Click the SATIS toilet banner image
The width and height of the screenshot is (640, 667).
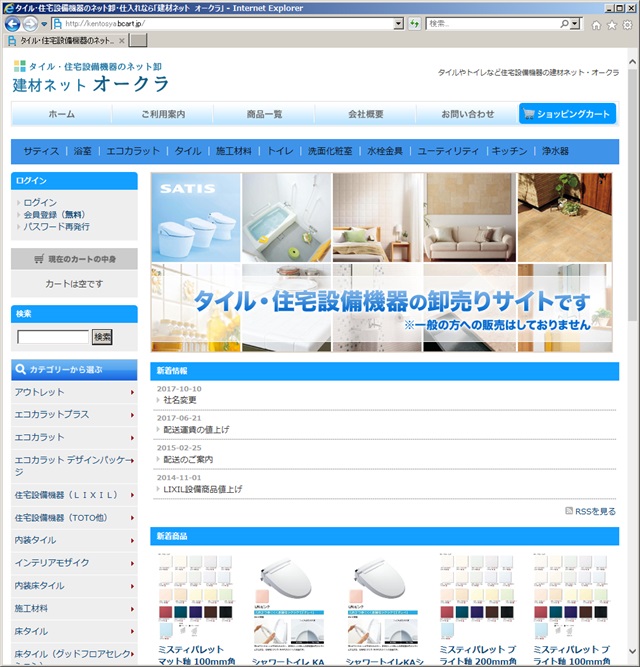pyautogui.click(x=196, y=217)
